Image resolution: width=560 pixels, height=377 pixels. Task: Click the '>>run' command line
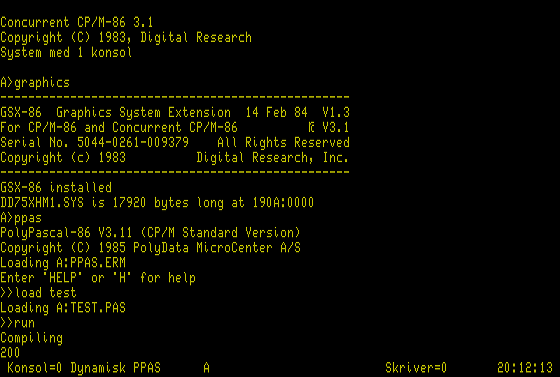18,323
